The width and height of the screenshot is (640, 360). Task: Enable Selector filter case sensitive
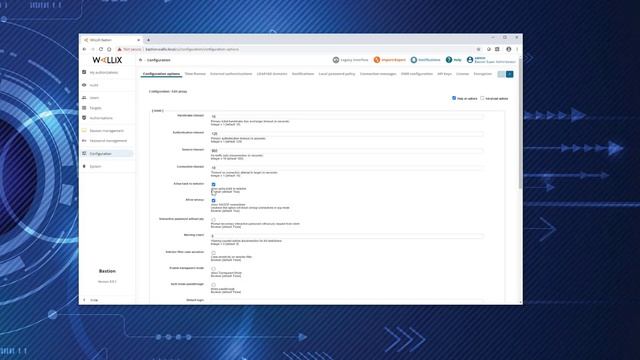[213, 253]
